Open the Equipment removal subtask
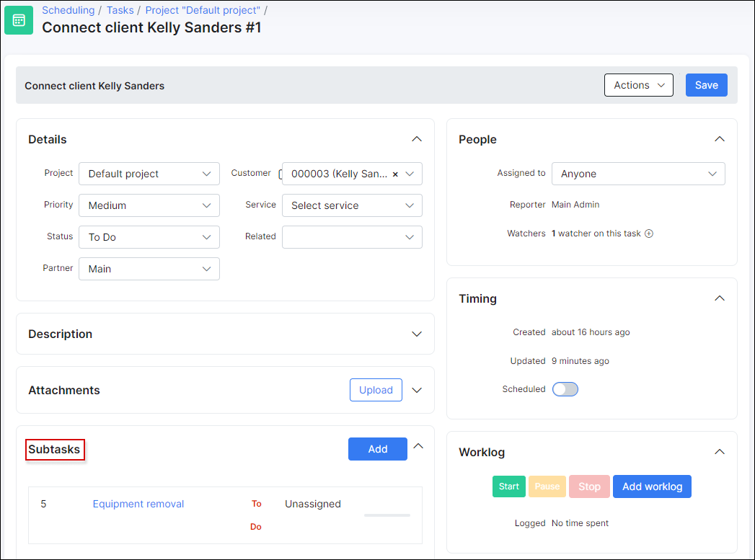The height and width of the screenshot is (560, 755). [x=138, y=504]
